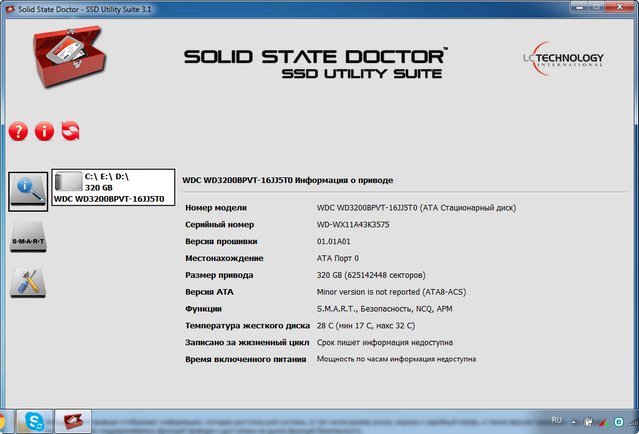
Task: Click the red info 'i' icon
Action: (x=44, y=131)
